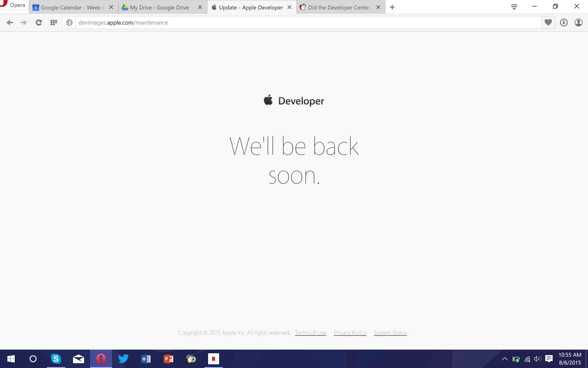Check battery status tray icon
Viewport: 588px width, 368px height.
coord(516,359)
